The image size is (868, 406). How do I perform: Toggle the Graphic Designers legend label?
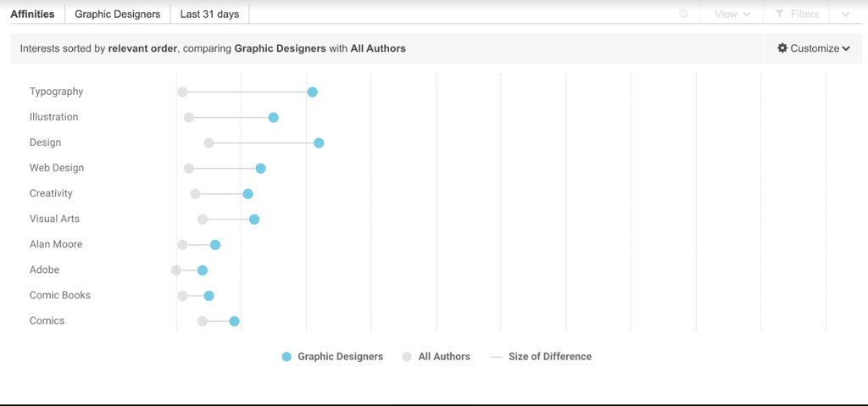340,357
